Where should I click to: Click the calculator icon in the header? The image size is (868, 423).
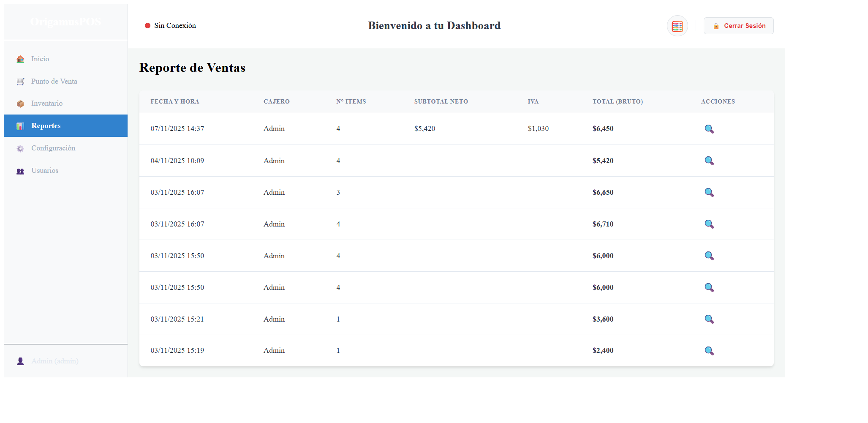(677, 26)
